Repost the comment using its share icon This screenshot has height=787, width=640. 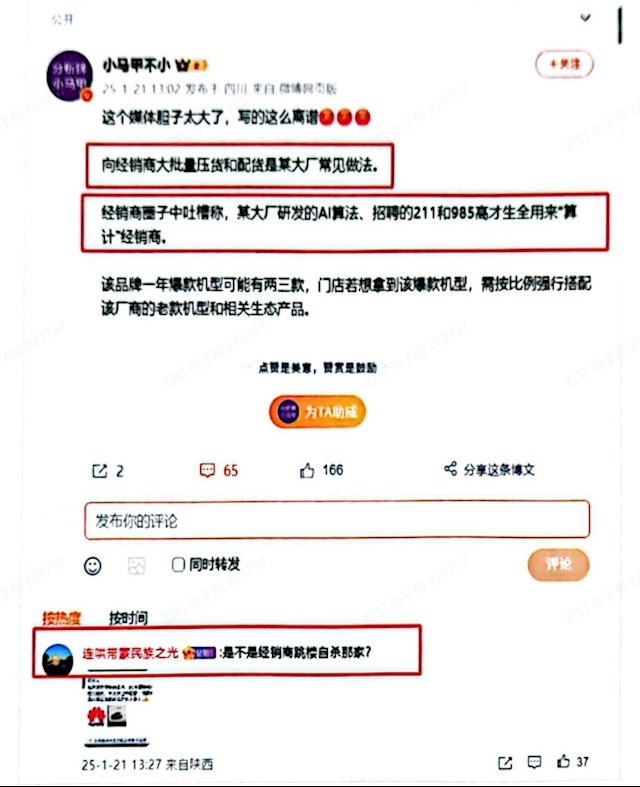click(505, 763)
